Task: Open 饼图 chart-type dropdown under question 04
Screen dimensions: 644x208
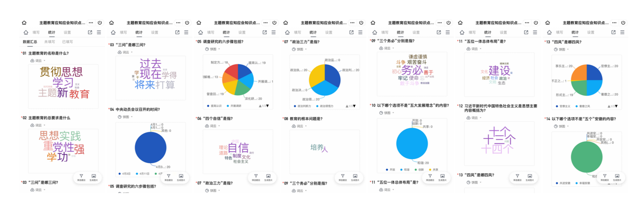Action: tap(125, 117)
